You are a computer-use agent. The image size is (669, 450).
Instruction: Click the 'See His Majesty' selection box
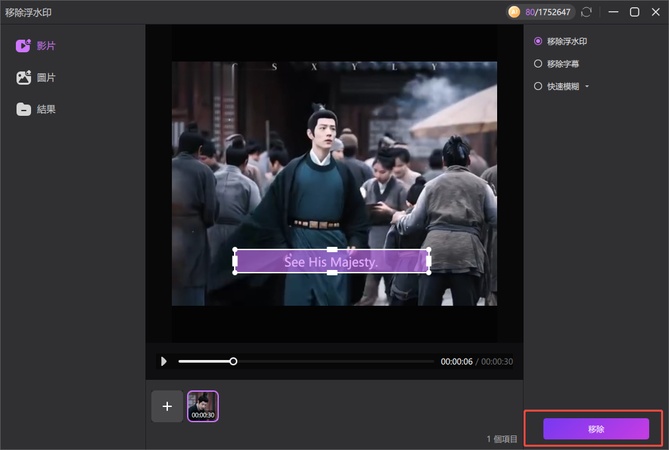(x=332, y=262)
